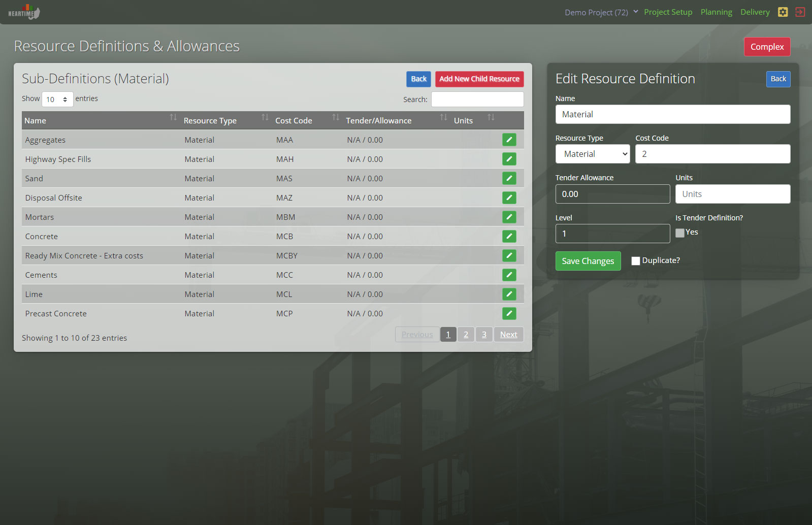Click the edit icon beside Concrete

tap(509, 236)
